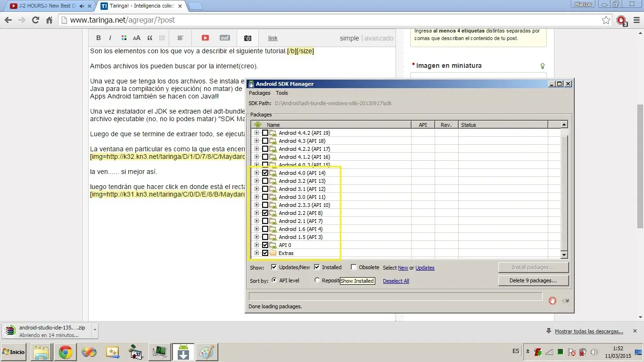Uncheck the Extras package checkbox
The width and height of the screenshot is (644, 362).
click(265, 253)
